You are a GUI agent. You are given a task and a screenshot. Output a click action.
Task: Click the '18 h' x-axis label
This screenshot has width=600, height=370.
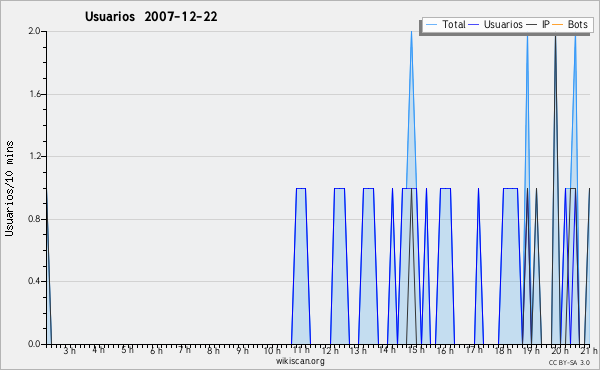[x=503, y=351]
